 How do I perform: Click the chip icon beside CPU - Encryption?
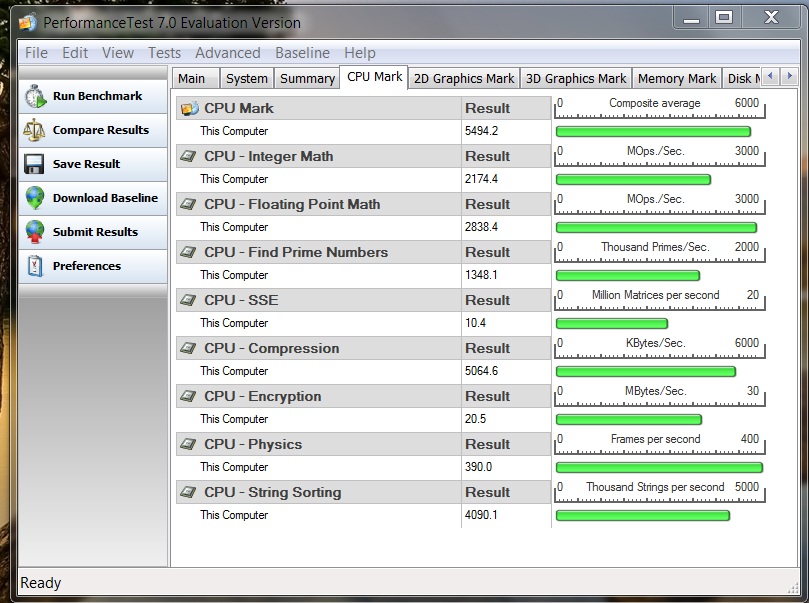tap(188, 396)
